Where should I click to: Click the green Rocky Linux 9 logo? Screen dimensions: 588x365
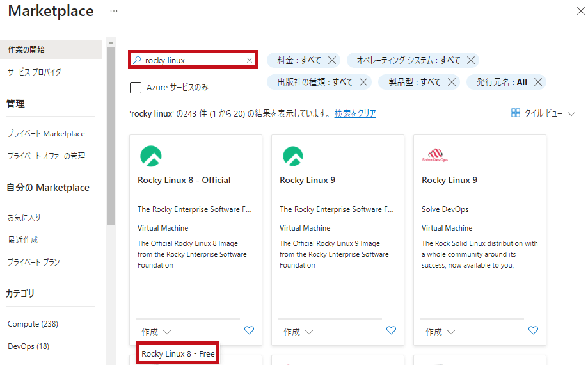pos(293,156)
